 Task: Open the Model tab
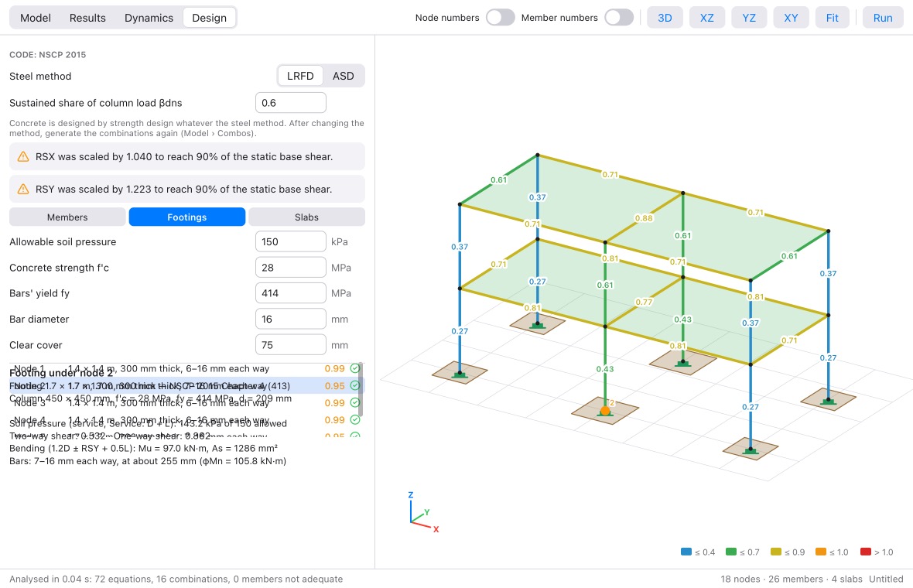pyautogui.click(x=36, y=18)
